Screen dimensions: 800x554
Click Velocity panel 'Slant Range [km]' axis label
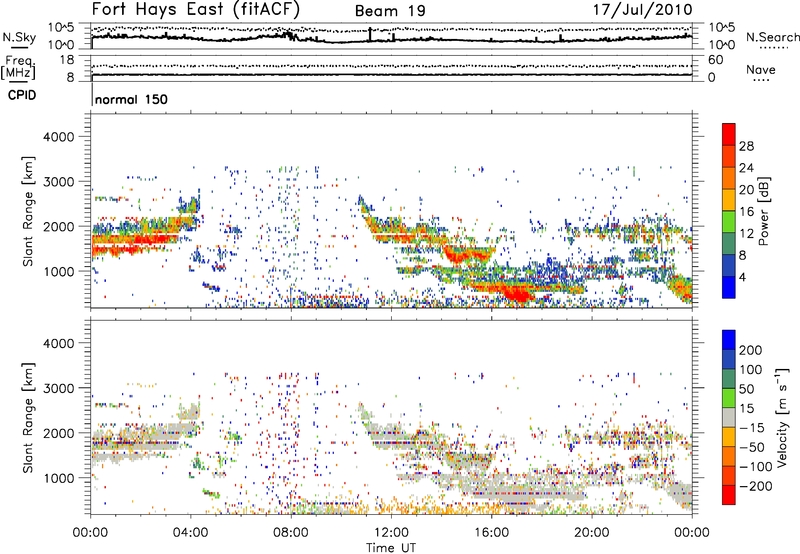click(28, 418)
